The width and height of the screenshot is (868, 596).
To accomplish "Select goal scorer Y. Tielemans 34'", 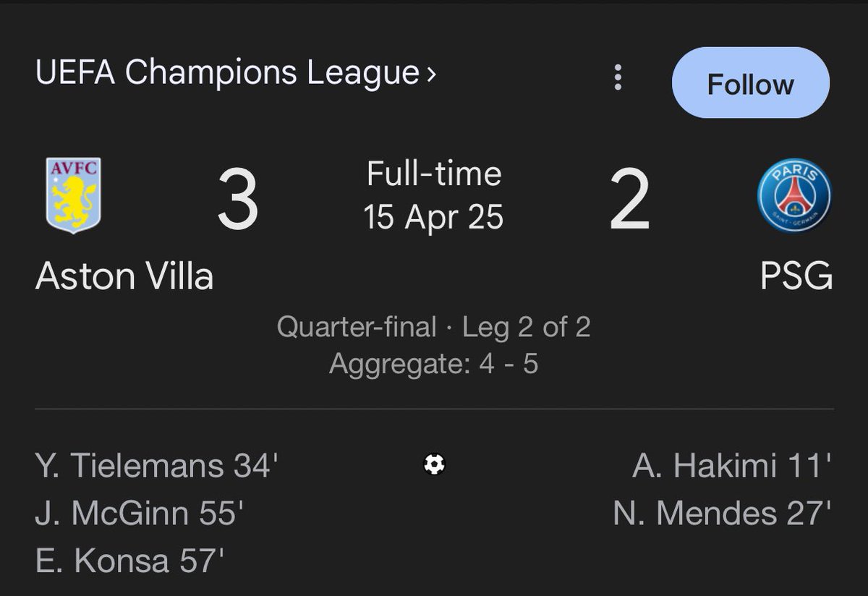I will tap(156, 466).
